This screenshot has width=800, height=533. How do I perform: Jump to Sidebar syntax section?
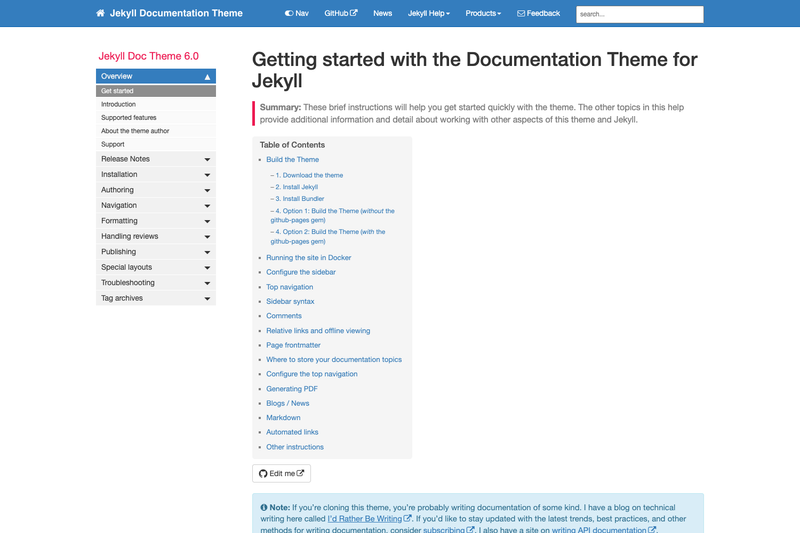(x=290, y=301)
